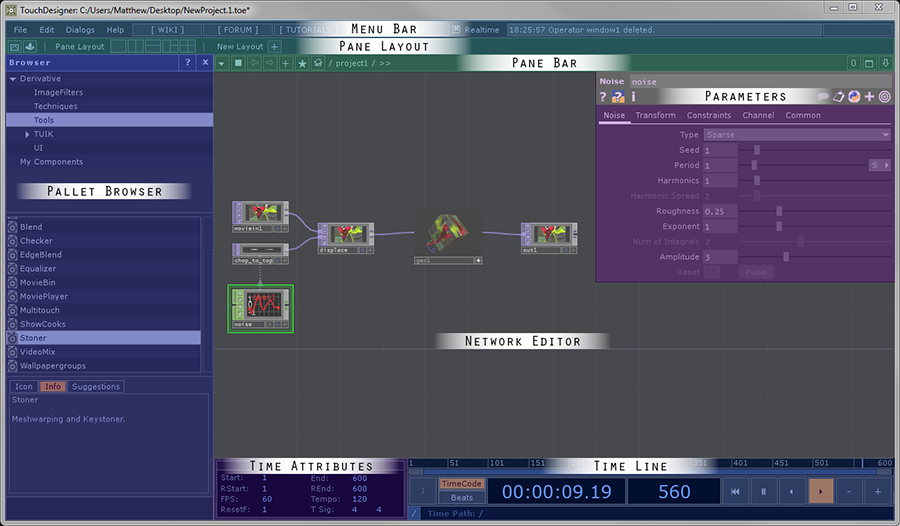Expand the TUIK folder in browser

tap(27, 134)
